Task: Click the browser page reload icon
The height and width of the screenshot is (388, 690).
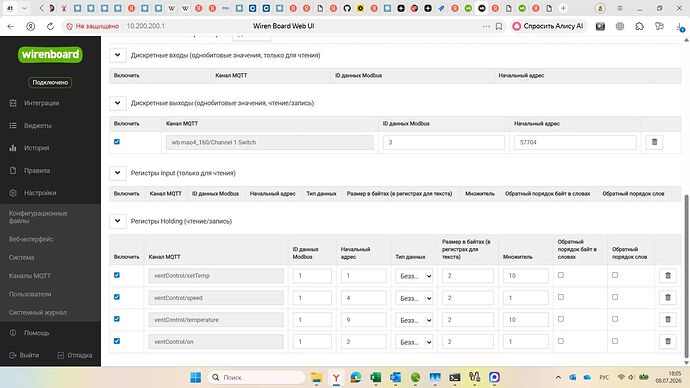Action: point(51,26)
